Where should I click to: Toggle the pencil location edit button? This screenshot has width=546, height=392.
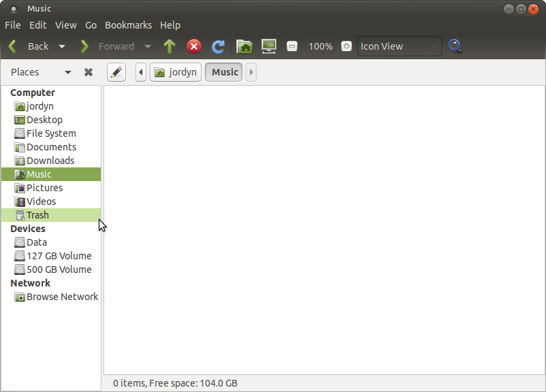click(x=116, y=72)
